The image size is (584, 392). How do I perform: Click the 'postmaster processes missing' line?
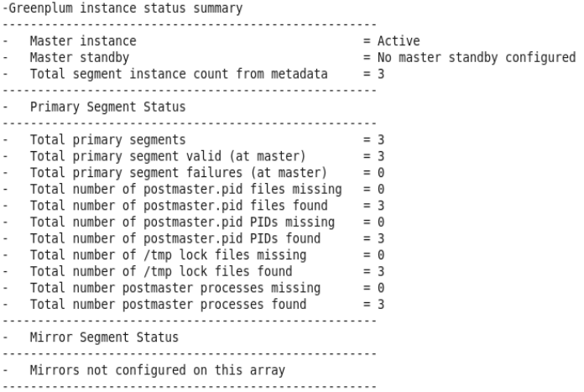(175, 288)
